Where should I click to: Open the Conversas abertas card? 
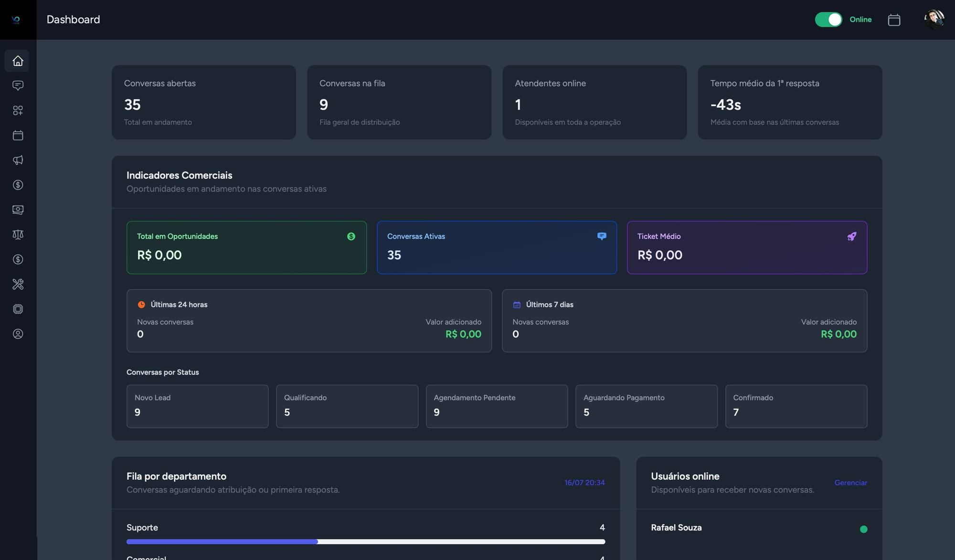(204, 102)
